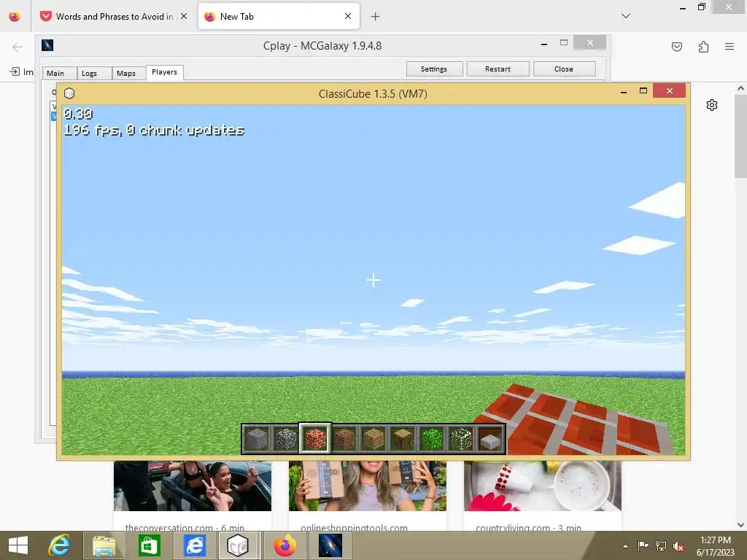This screenshot has width=747, height=560.
Task: Open Windows Store from taskbar
Action: (149, 545)
